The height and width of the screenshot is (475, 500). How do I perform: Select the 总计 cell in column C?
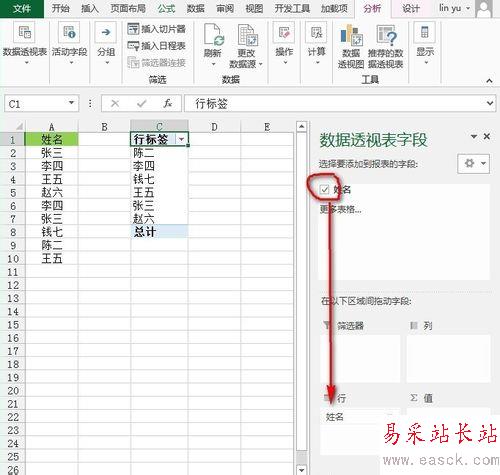click(159, 231)
